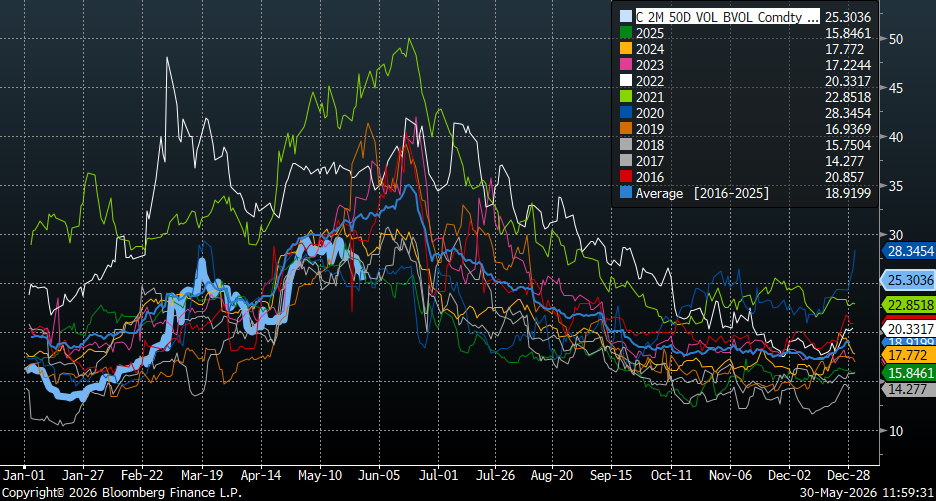Click the light blue 25.3036 axis price tag

tap(908, 279)
